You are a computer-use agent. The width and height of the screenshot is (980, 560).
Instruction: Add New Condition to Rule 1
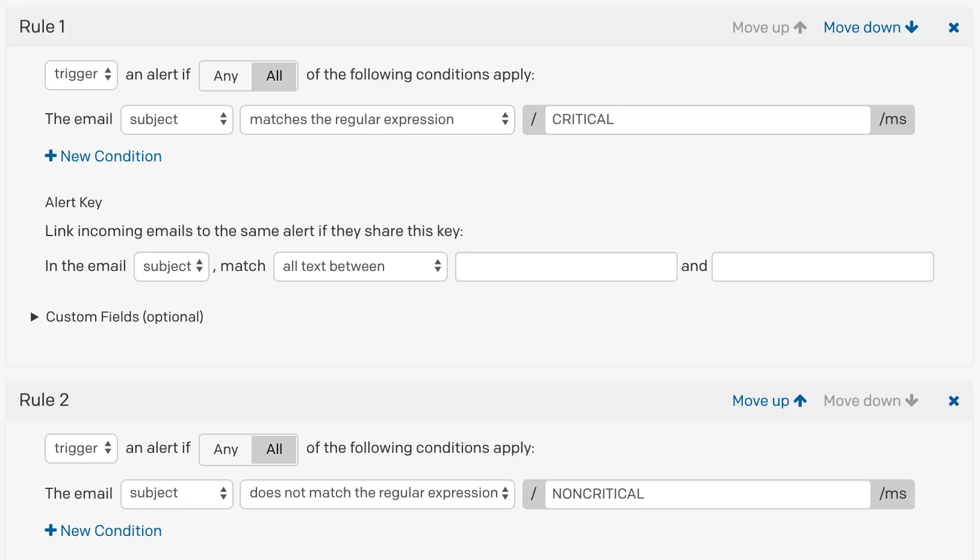coord(104,157)
